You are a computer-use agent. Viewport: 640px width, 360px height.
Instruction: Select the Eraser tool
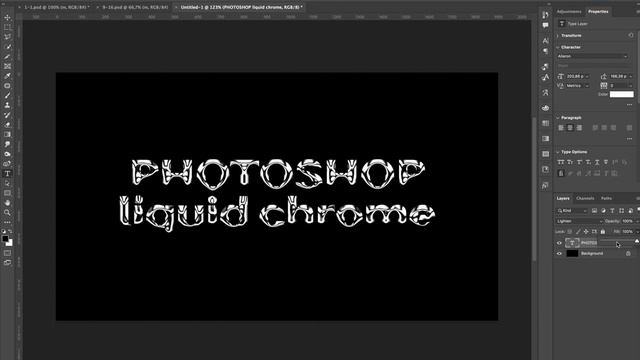coord(7,125)
